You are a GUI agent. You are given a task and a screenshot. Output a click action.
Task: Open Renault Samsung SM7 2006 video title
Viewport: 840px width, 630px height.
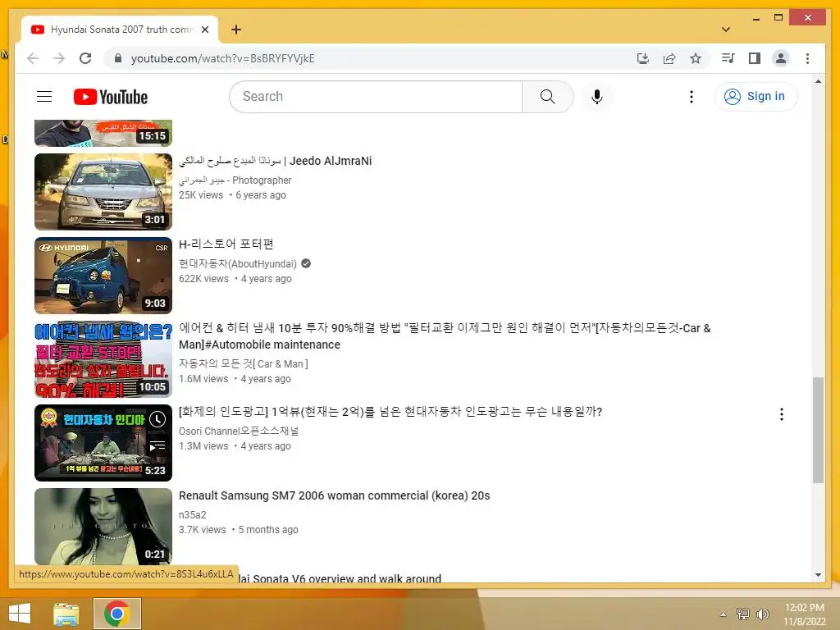click(x=335, y=495)
